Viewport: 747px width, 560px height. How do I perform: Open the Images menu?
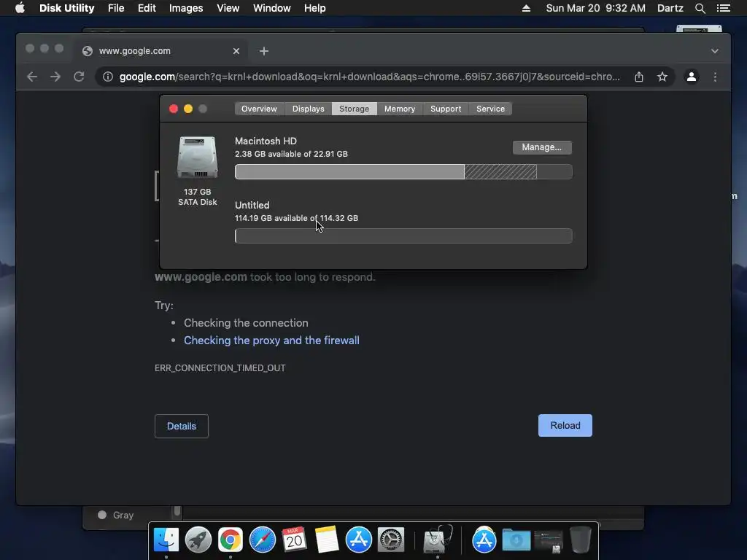pyautogui.click(x=186, y=8)
